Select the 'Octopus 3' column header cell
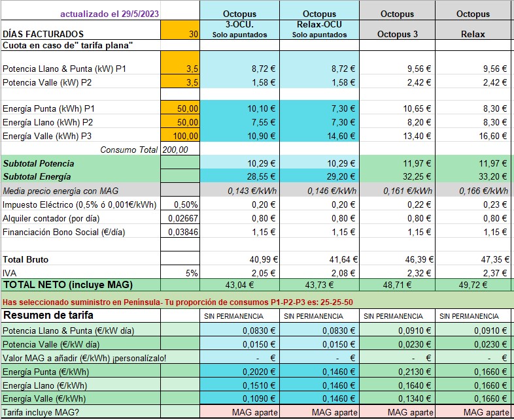Image resolution: width=514 pixels, height=420 pixels. point(398,30)
